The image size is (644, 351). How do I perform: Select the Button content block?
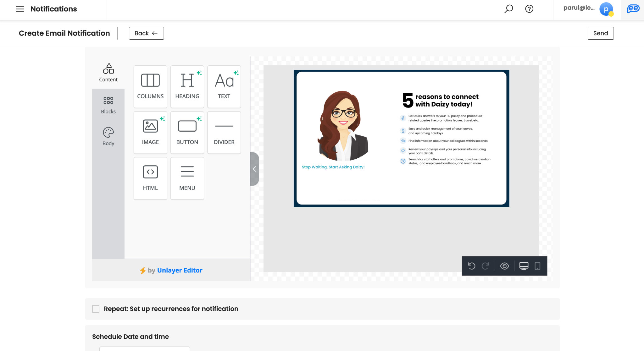point(187,132)
